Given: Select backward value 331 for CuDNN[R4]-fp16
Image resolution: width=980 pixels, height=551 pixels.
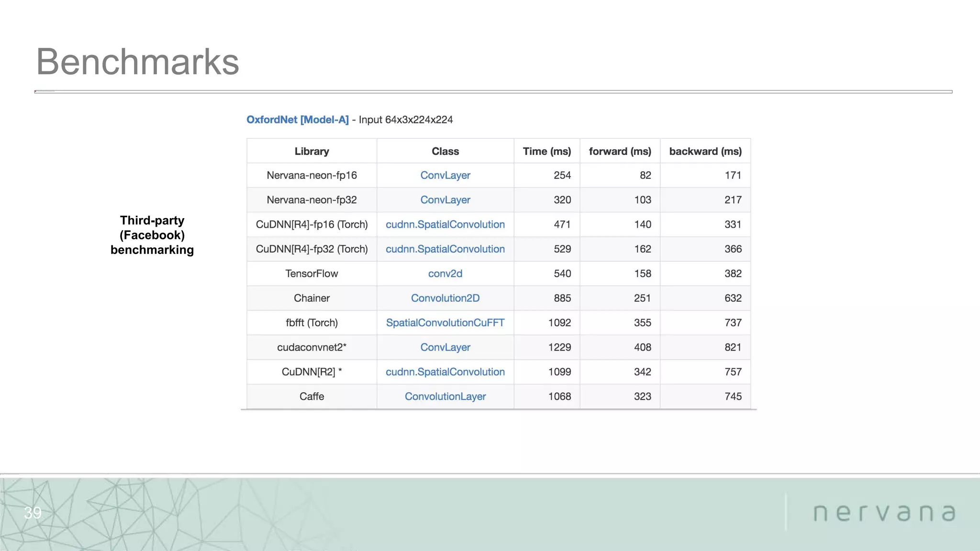Looking at the screenshot, I should pos(733,224).
